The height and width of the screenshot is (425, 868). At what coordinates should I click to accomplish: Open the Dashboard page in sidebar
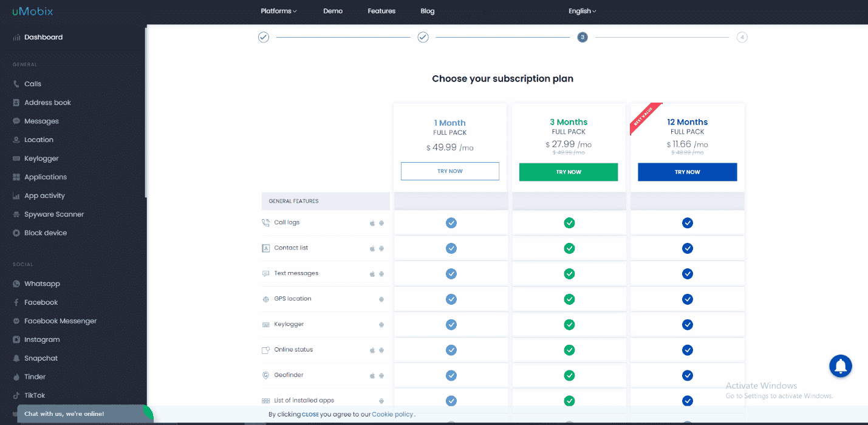pos(43,37)
